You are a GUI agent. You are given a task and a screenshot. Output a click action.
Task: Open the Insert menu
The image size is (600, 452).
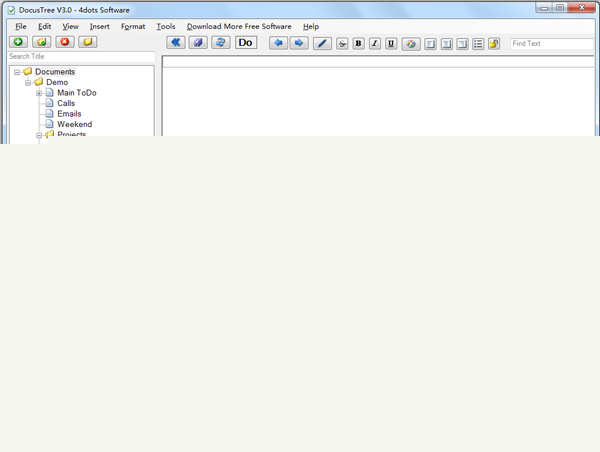[x=99, y=26]
